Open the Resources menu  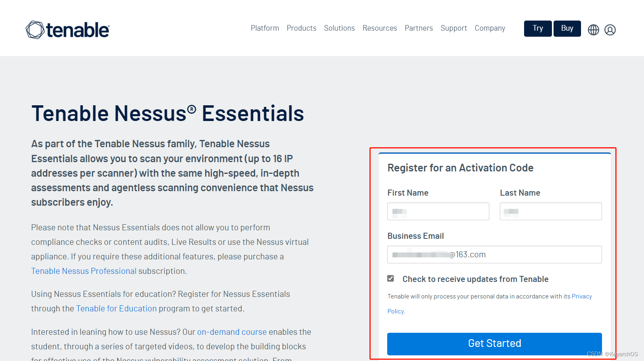pyautogui.click(x=380, y=28)
